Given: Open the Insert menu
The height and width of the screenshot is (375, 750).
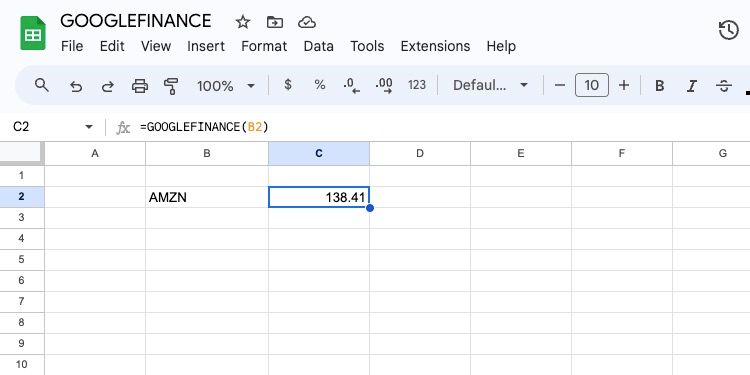Looking at the screenshot, I should click(206, 46).
